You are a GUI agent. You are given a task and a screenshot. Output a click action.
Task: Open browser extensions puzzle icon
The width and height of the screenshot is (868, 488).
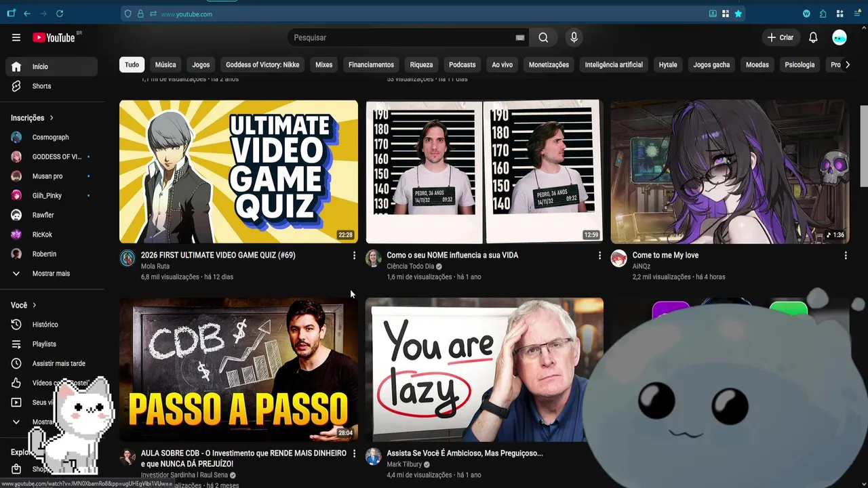pyautogui.click(x=823, y=14)
